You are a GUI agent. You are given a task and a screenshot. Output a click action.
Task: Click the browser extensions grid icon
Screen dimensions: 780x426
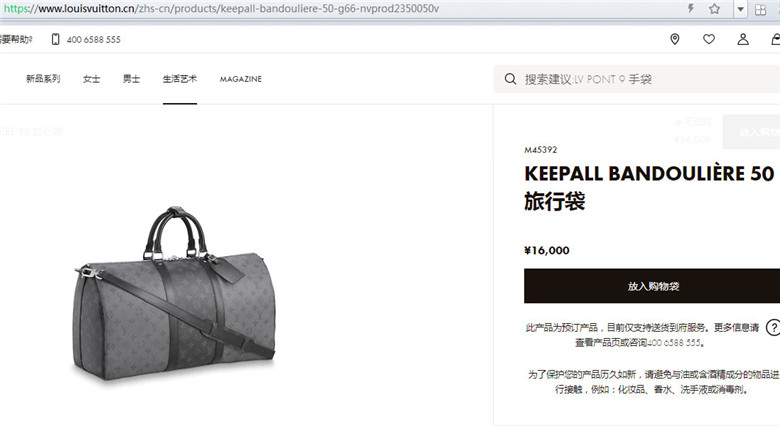(761, 9)
